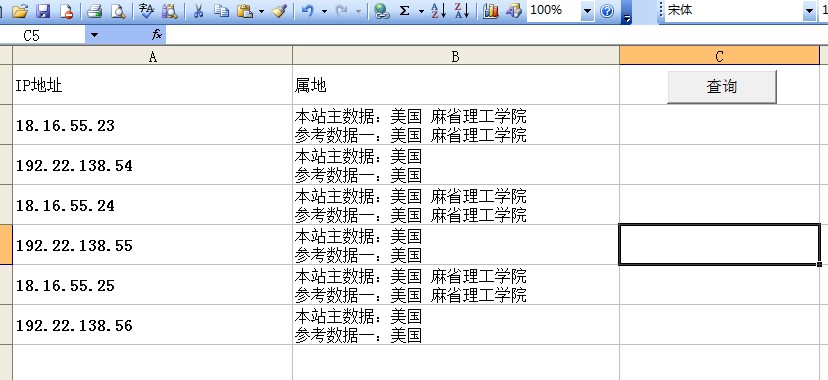This screenshot has height=380, width=828.
Task: Apply AutoSum with the sigma icon
Action: coord(404,11)
